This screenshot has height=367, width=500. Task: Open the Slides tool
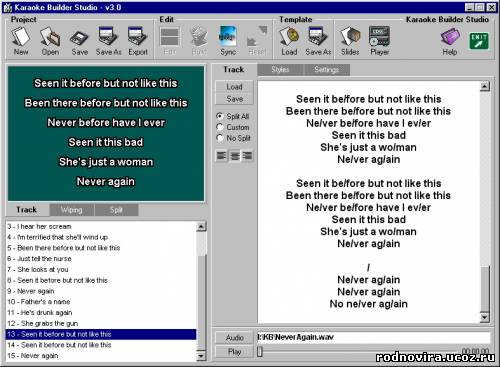pos(350,41)
